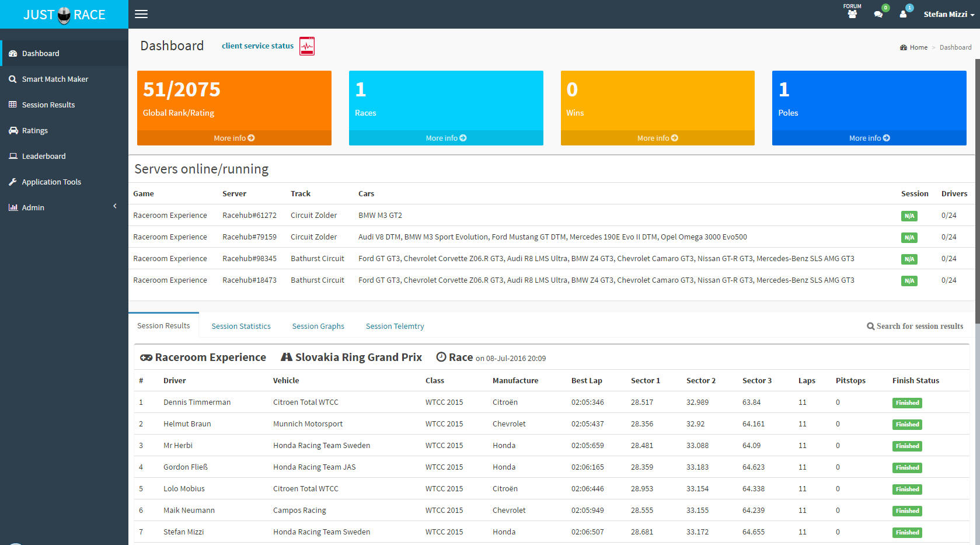Click the Application Tools wrench icon
Image resolution: width=980 pixels, height=545 pixels.
click(x=13, y=182)
